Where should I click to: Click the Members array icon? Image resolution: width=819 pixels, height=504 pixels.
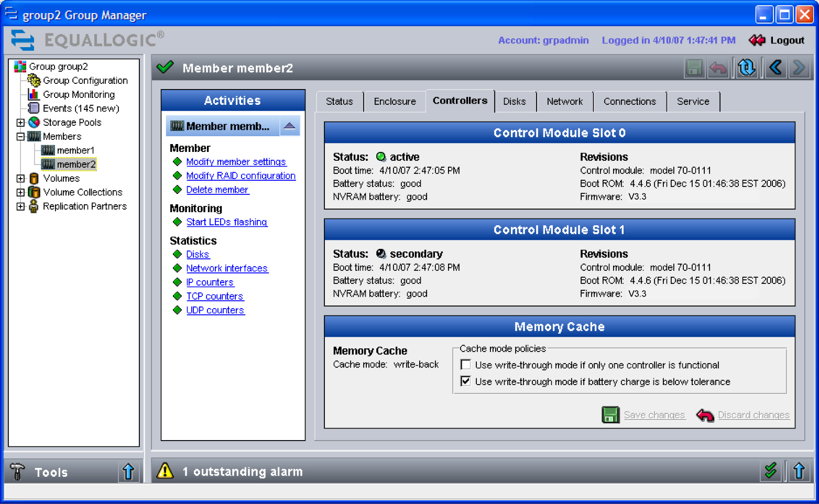[34, 136]
